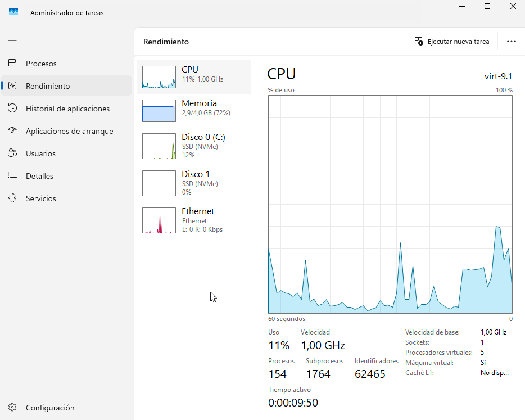The height and width of the screenshot is (420, 525).
Task: Click the virt-9.1 processor name
Action: (x=498, y=76)
